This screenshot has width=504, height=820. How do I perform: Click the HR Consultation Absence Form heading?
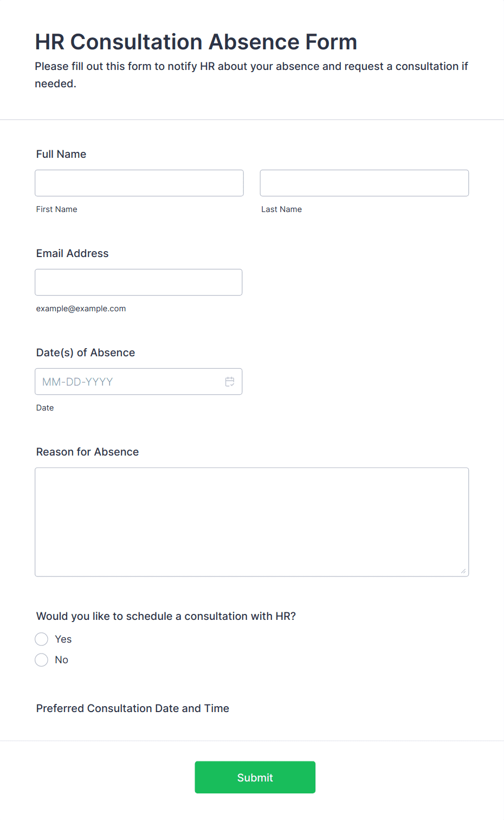pyautogui.click(x=196, y=42)
